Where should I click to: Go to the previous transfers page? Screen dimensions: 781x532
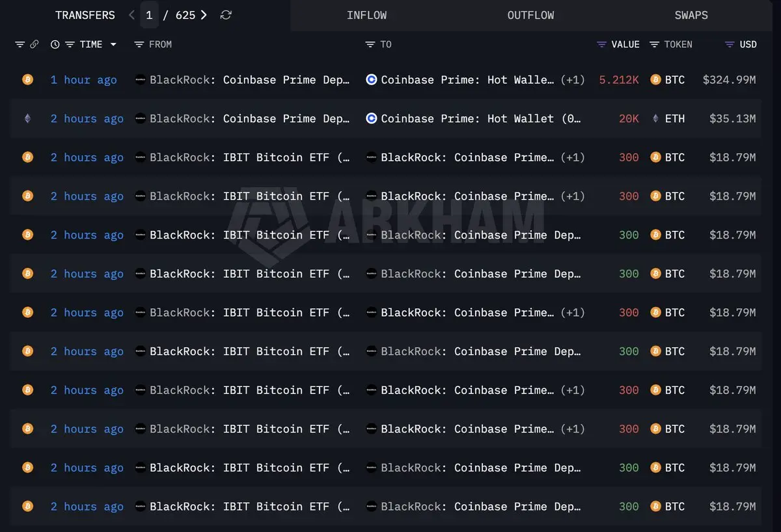click(x=131, y=15)
